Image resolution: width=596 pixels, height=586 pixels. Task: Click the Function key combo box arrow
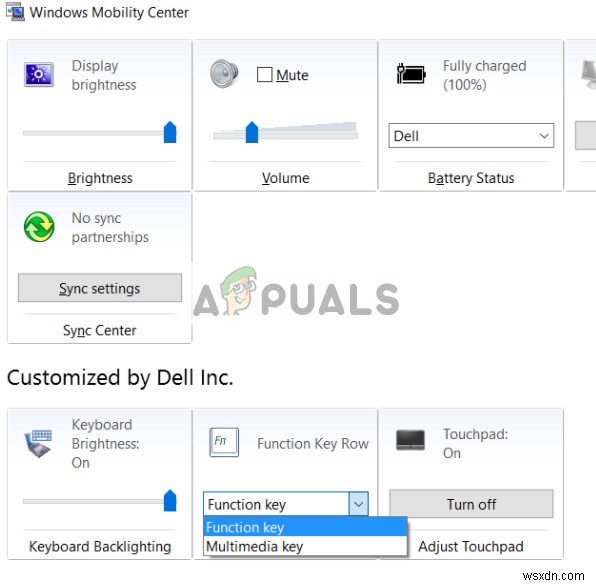point(358,504)
